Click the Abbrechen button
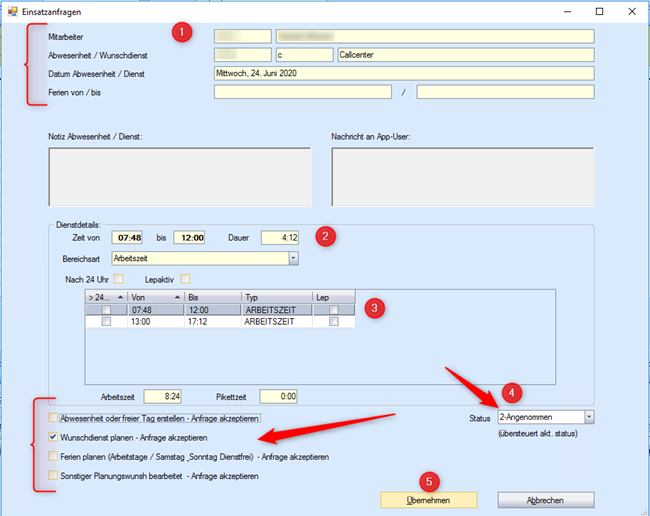This screenshot has width=650, height=516. coord(545,500)
